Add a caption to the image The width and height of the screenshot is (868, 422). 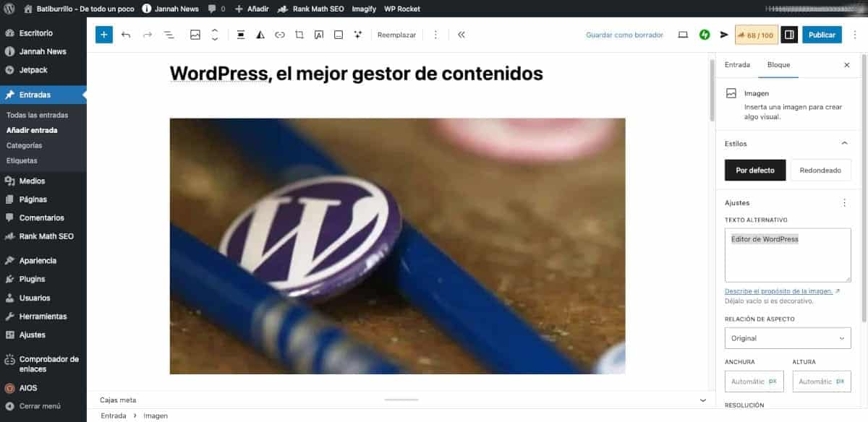pyautogui.click(x=339, y=35)
